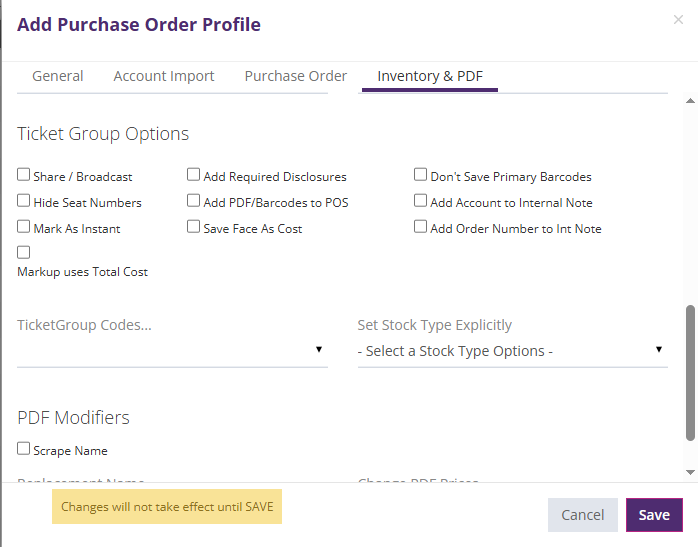Toggle the Mark As Instant checkbox
The image size is (698, 547).
tap(24, 227)
